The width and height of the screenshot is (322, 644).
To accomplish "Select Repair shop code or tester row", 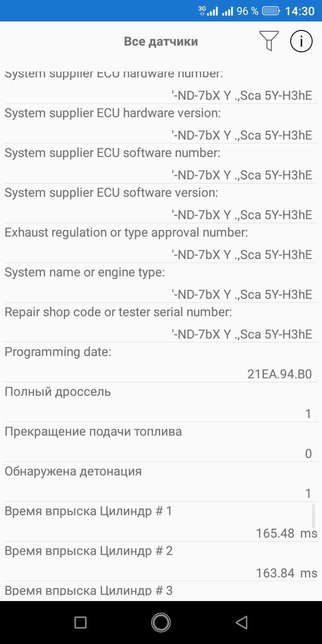I will tap(161, 323).
